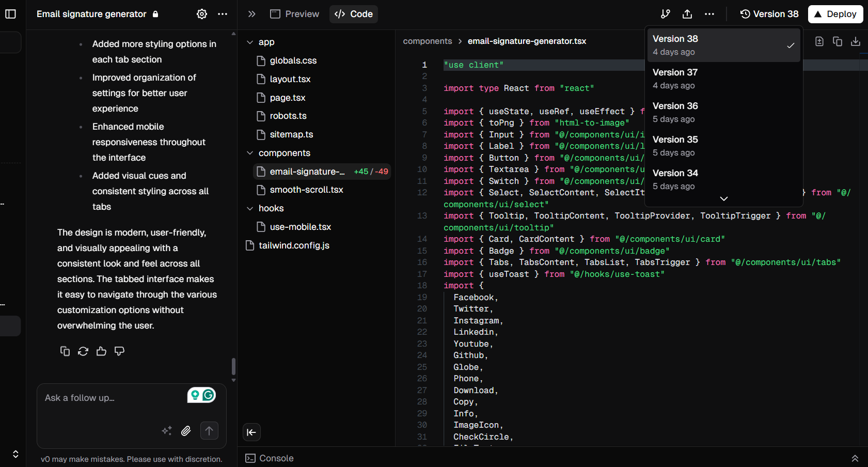The width and height of the screenshot is (868, 467).
Task: Select Version 35 in version list
Action: (x=724, y=146)
